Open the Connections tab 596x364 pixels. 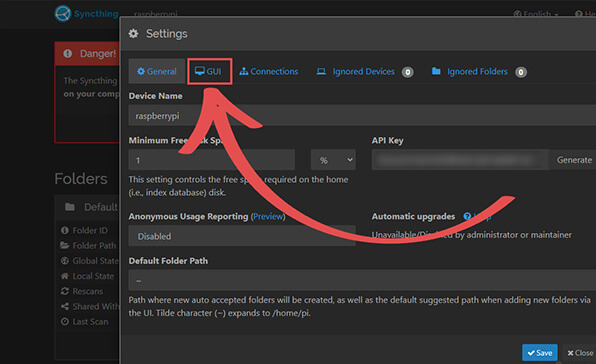tap(268, 71)
